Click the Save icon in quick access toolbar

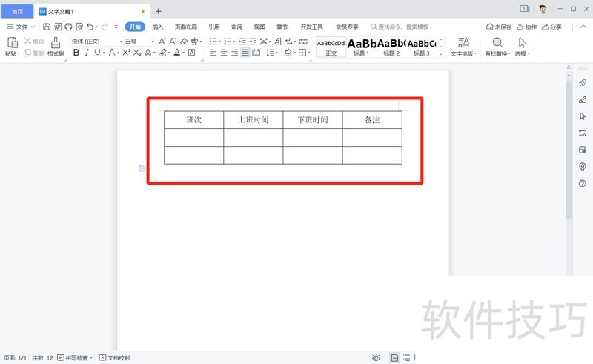click(47, 27)
